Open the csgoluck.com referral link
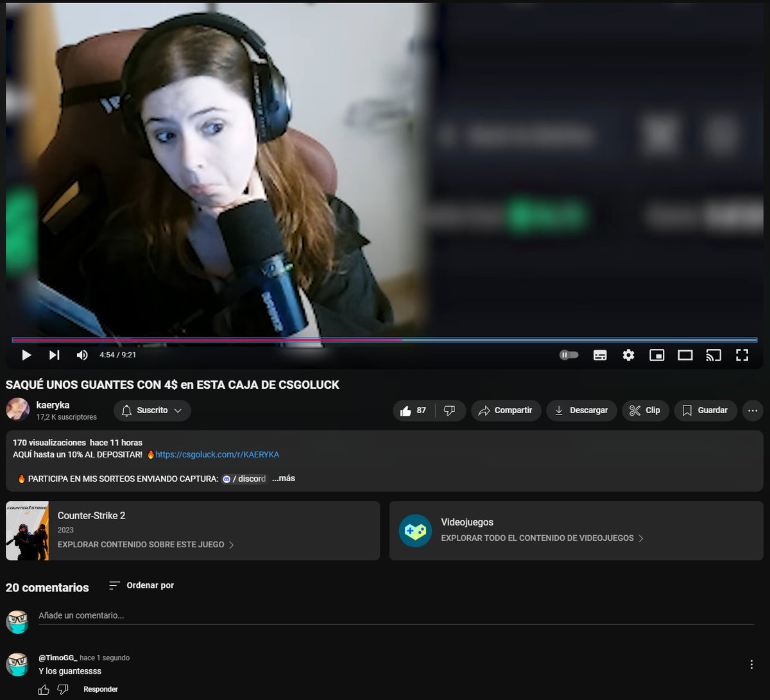770x700 pixels. click(218, 454)
